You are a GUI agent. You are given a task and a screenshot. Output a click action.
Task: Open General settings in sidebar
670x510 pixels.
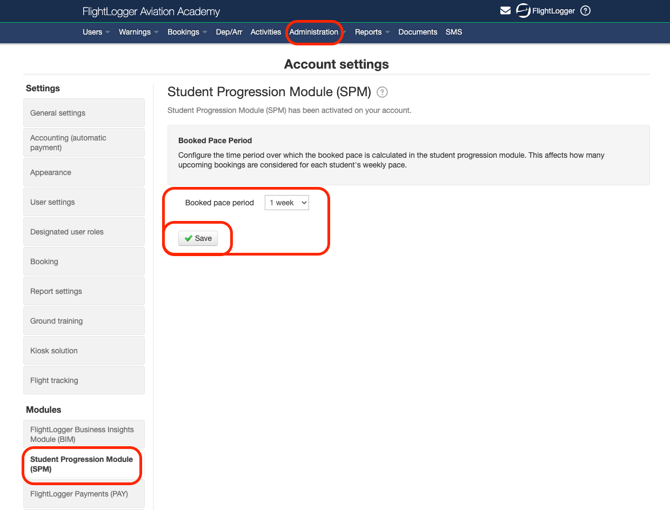(x=84, y=113)
